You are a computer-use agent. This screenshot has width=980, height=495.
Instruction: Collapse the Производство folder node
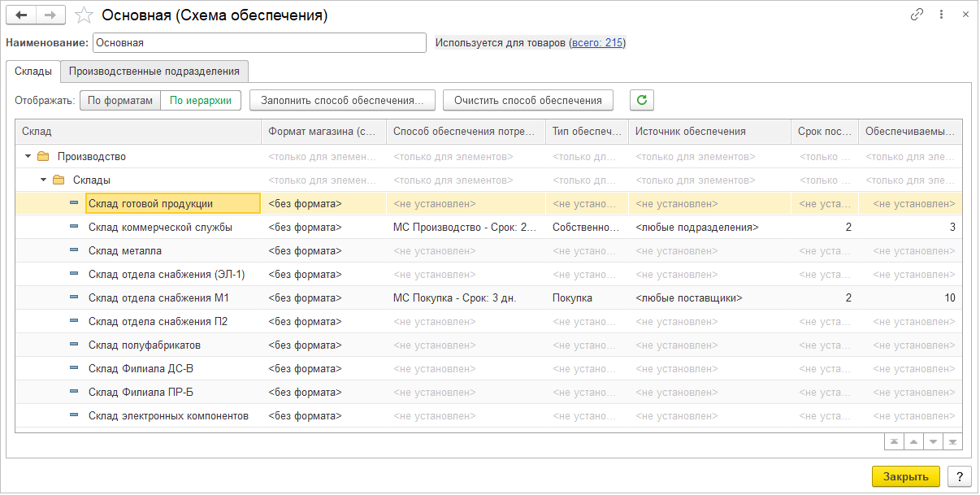[x=28, y=156]
